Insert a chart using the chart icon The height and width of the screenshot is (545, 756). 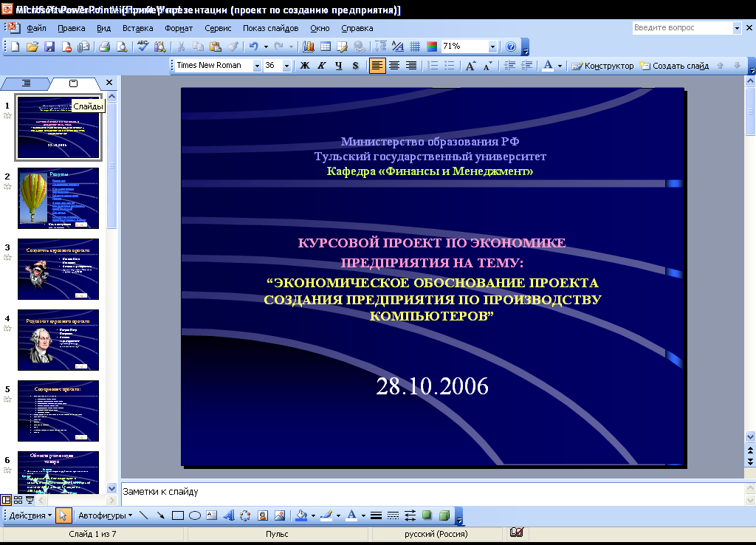coord(309,47)
